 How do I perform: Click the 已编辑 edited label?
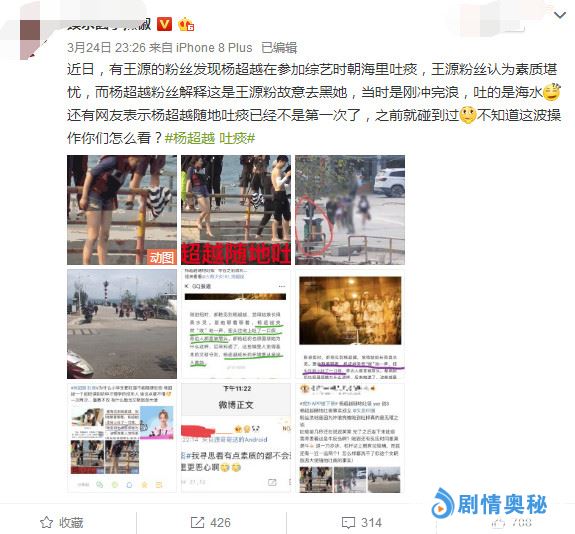[279, 48]
